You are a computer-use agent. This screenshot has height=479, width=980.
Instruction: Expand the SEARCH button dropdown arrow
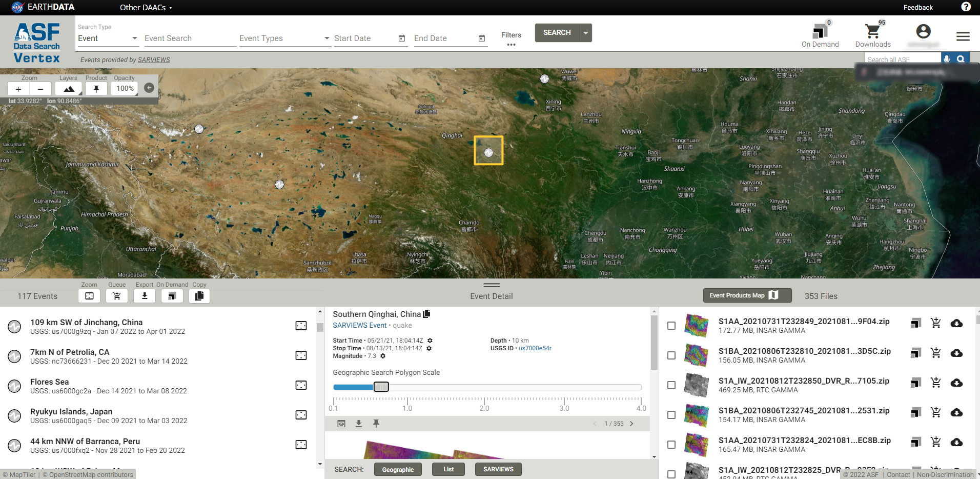[x=585, y=33]
